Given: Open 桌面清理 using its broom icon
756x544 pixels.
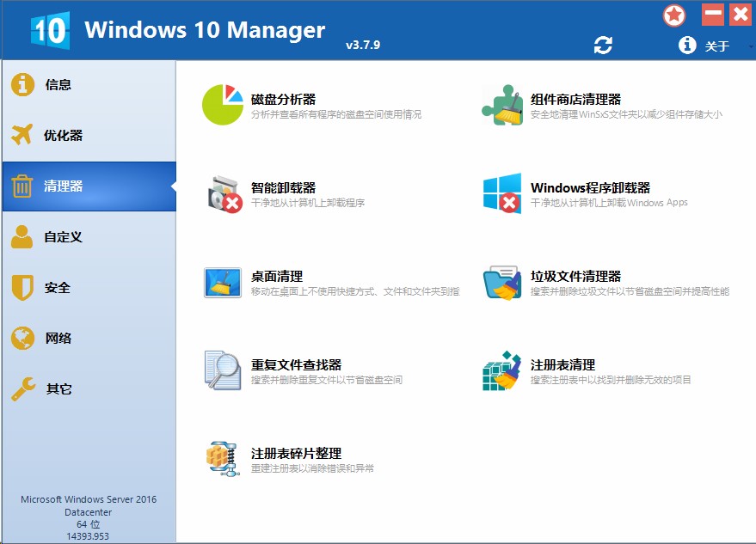Looking at the screenshot, I should [x=223, y=282].
